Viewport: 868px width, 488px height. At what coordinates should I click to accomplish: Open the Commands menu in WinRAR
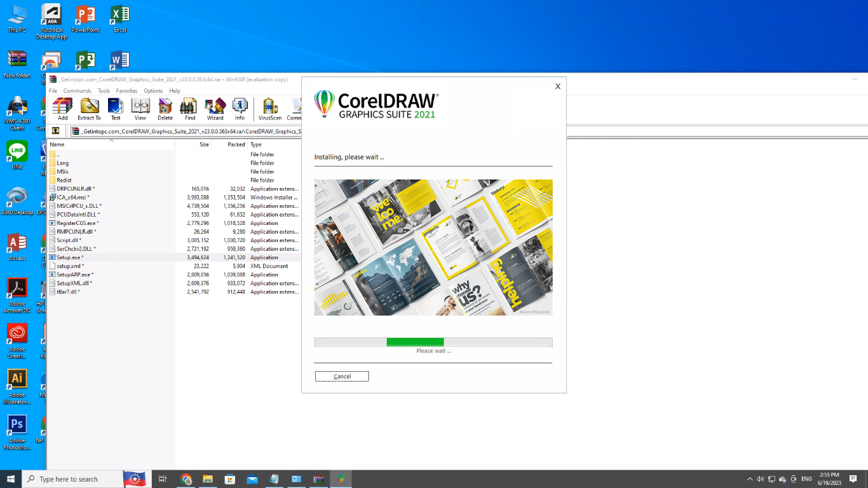coord(77,91)
